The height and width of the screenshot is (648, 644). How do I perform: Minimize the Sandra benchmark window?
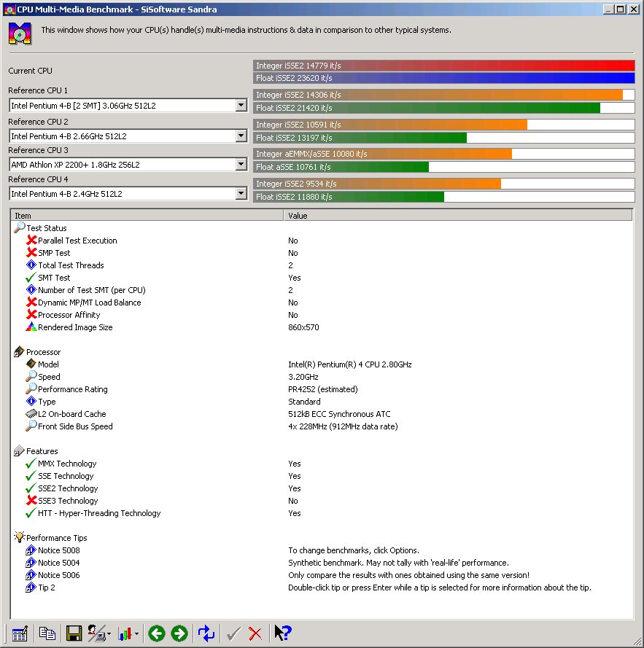[x=608, y=9]
